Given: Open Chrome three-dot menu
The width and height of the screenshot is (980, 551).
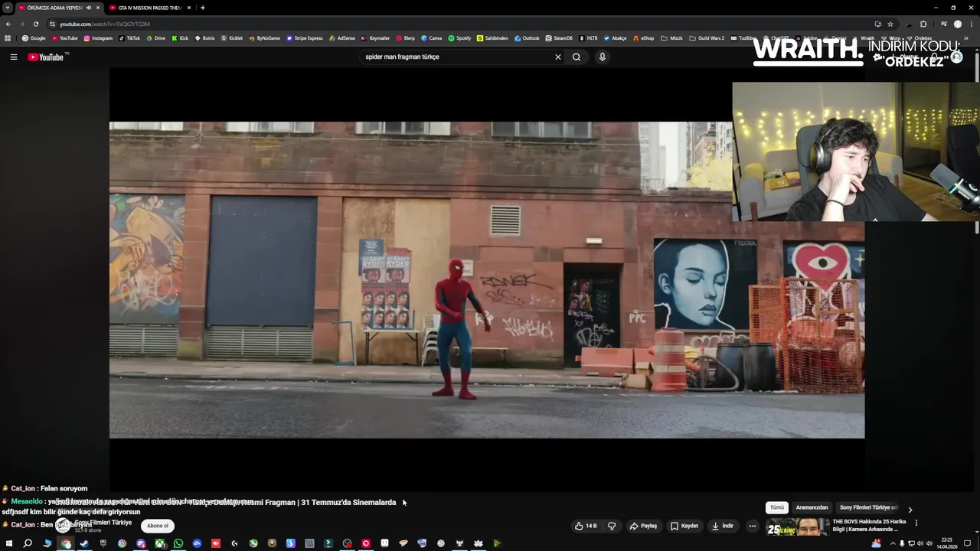Looking at the screenshot, I should pyautogui.click(x=970, y=24).
